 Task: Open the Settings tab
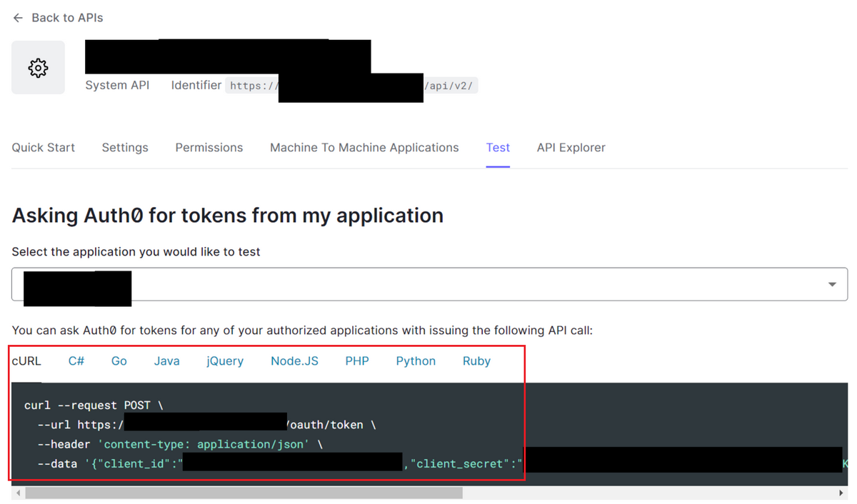click(x=125, y=148)
